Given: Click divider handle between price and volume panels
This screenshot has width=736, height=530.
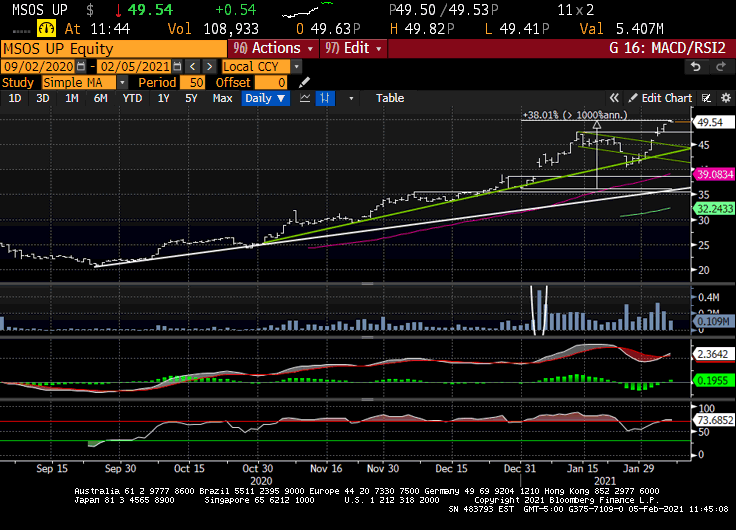Looking at the screenshot, I should tap(368, 284).
